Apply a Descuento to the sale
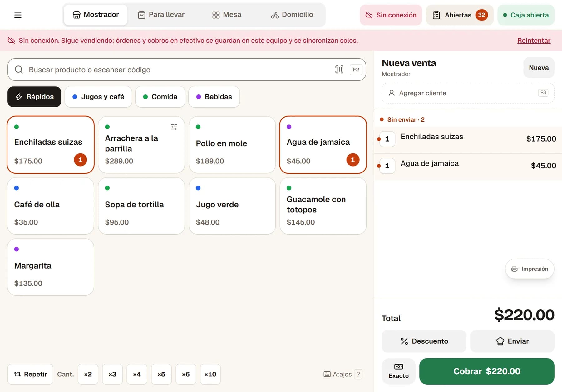Screen dimensions: 562x392 click(x=424, y=341)
